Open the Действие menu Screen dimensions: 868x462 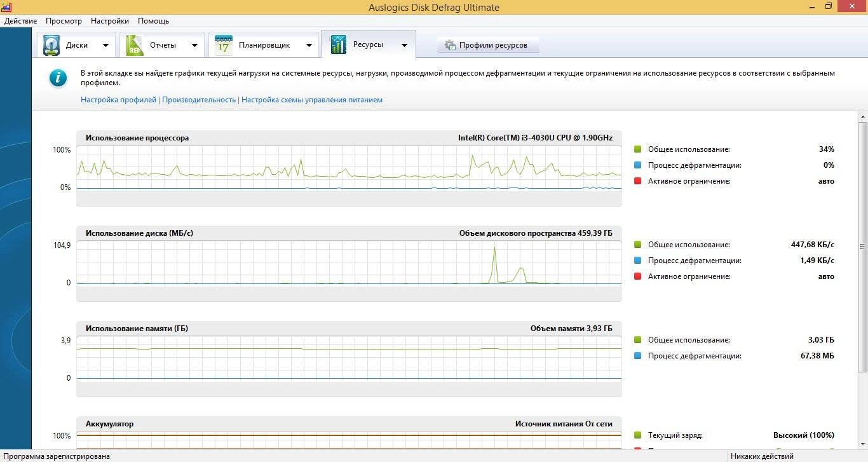coord(20,21)
